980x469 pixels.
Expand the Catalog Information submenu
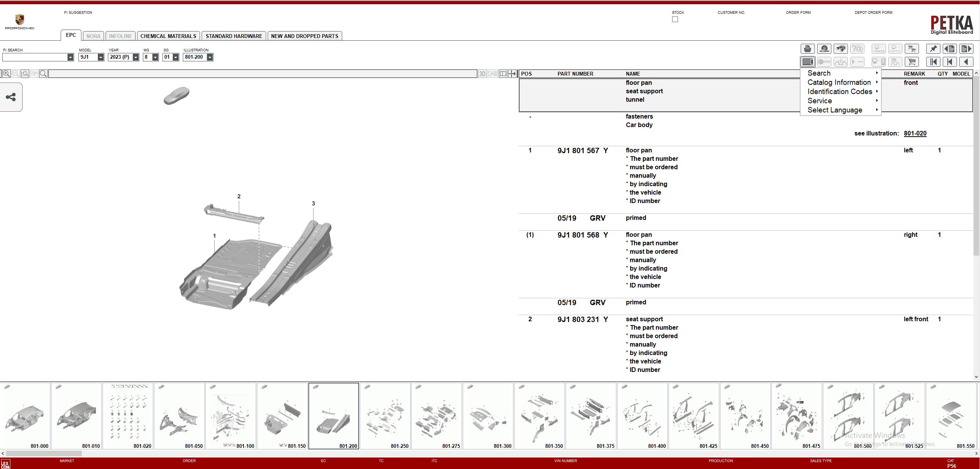[841, 82]
